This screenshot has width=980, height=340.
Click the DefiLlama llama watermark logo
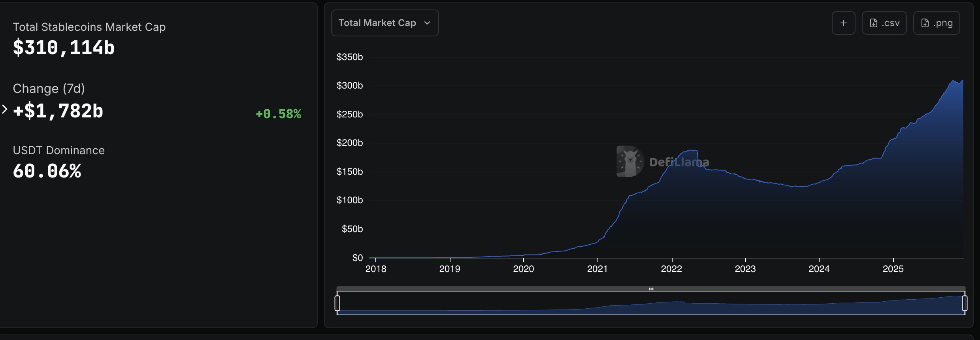630,161
